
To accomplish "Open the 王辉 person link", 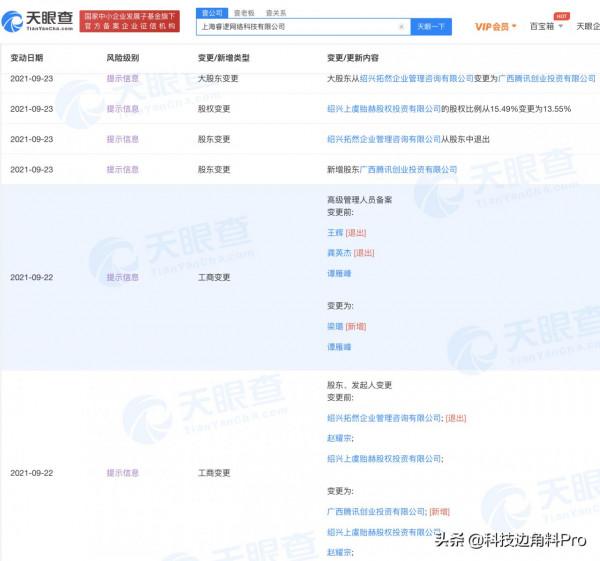I will point(335,233).
